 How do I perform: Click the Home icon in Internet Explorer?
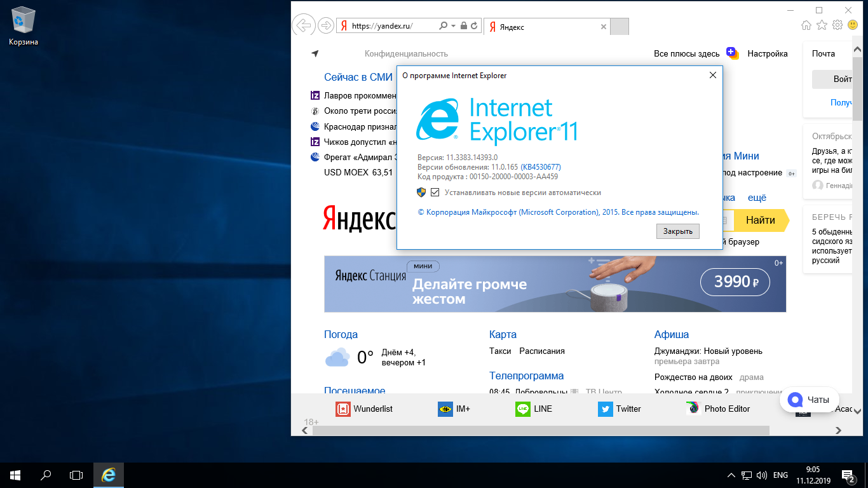806,25
